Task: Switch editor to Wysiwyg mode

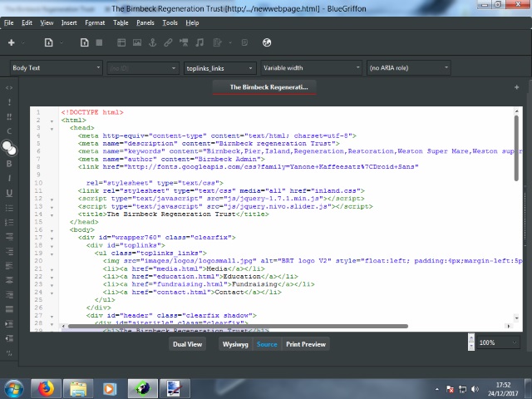Action: (x=235, y=344)
